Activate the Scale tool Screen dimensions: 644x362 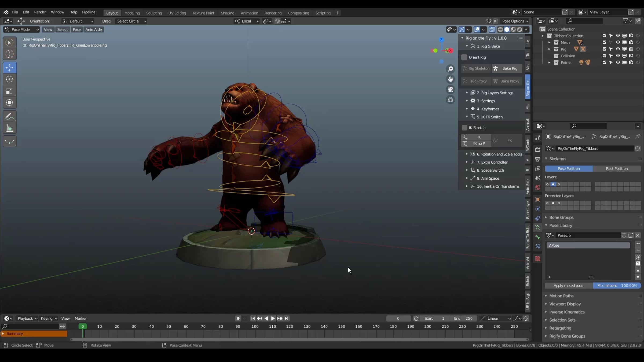click(9, 91)
